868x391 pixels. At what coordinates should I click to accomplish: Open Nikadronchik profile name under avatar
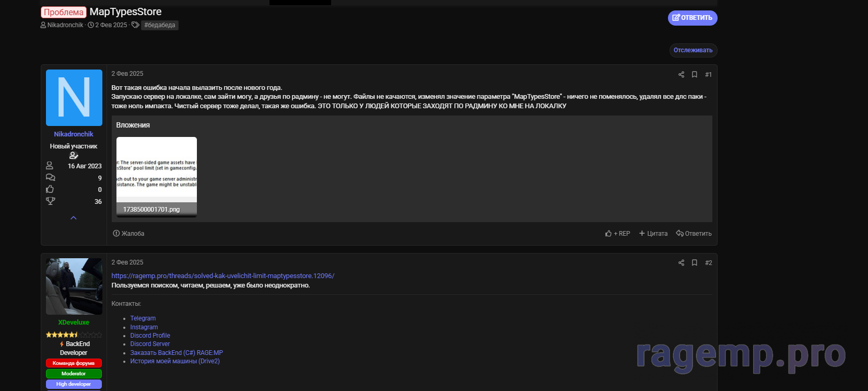[74, 134]
